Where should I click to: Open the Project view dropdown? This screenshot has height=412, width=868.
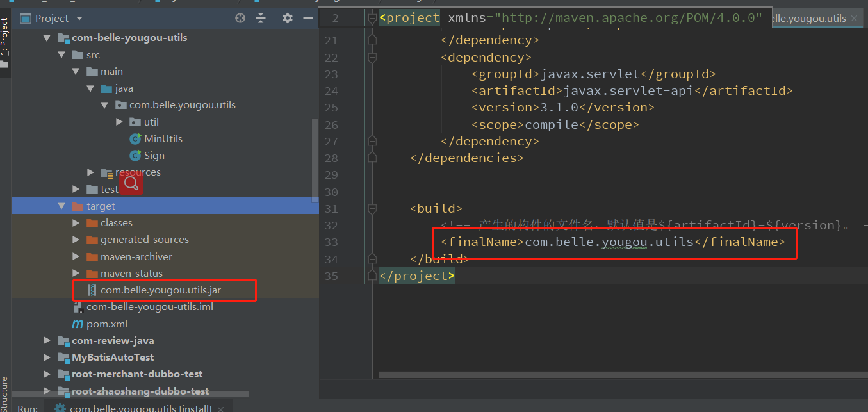[79, 19]
